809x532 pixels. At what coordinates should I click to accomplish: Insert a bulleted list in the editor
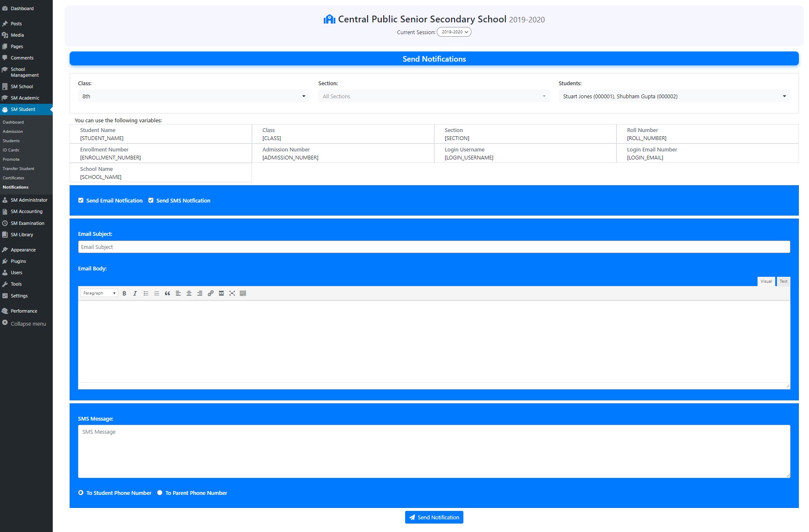coord(146,293)
